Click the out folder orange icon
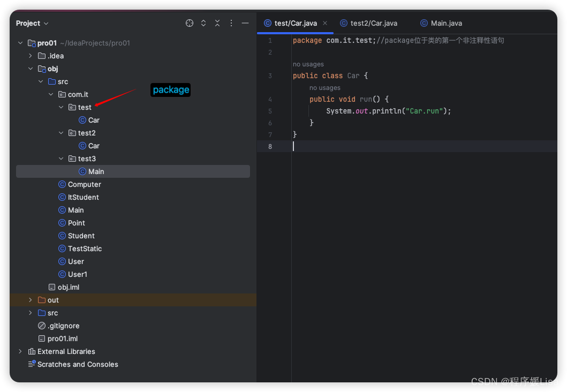 click(x=42, y=300)
